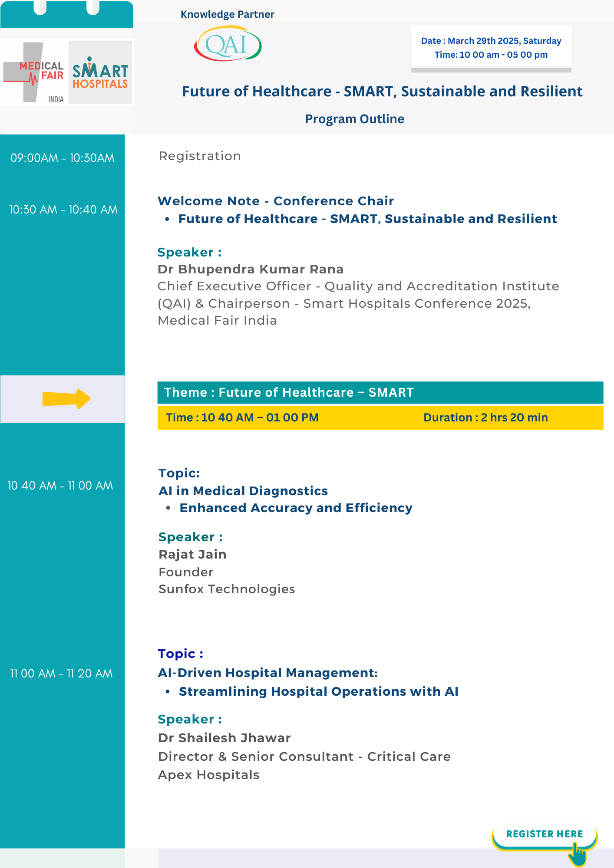Image resolution: width=614 pixels, height=868 pixels.
Task: Select the 09:00AM - 10:30AM time slot
Action: coord(63,158)
